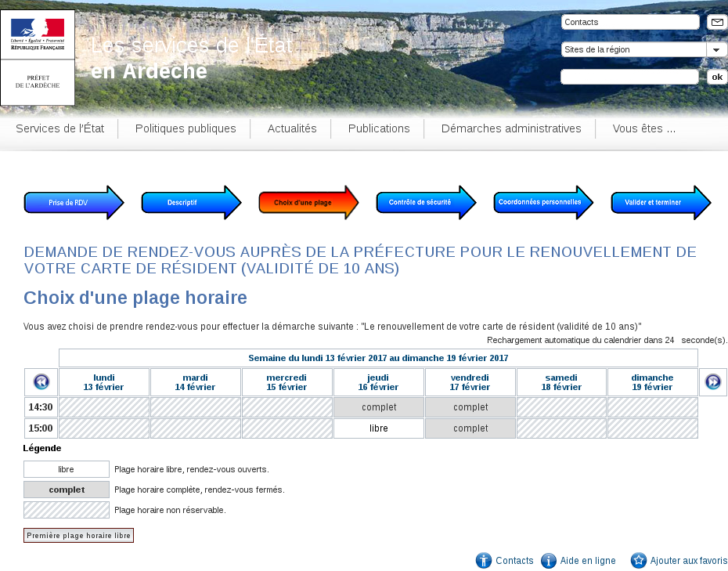Click the Choix d'une plage horaire heading
The width and height of the screenshot is (728, 571).
click(x=135, y=298)
